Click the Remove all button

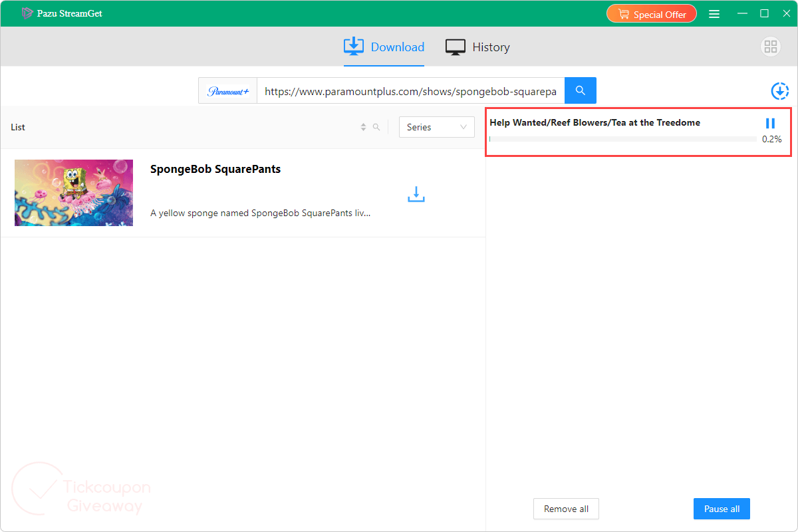pos(566,509)
